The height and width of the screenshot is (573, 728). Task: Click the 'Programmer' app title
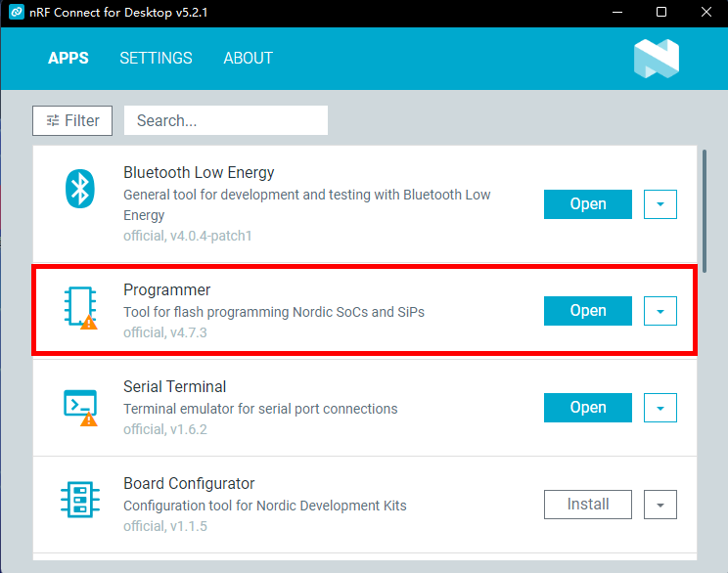click(166, 290)
